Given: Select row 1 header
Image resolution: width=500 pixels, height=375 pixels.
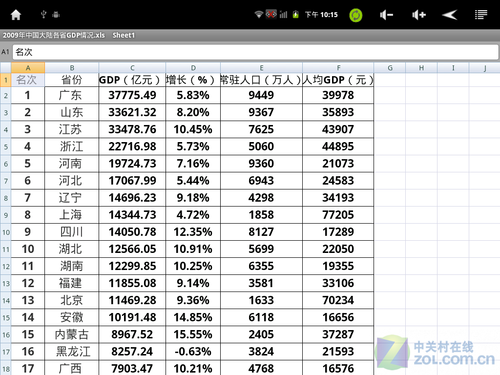Looking at the screenshot, I should point(6,80).
